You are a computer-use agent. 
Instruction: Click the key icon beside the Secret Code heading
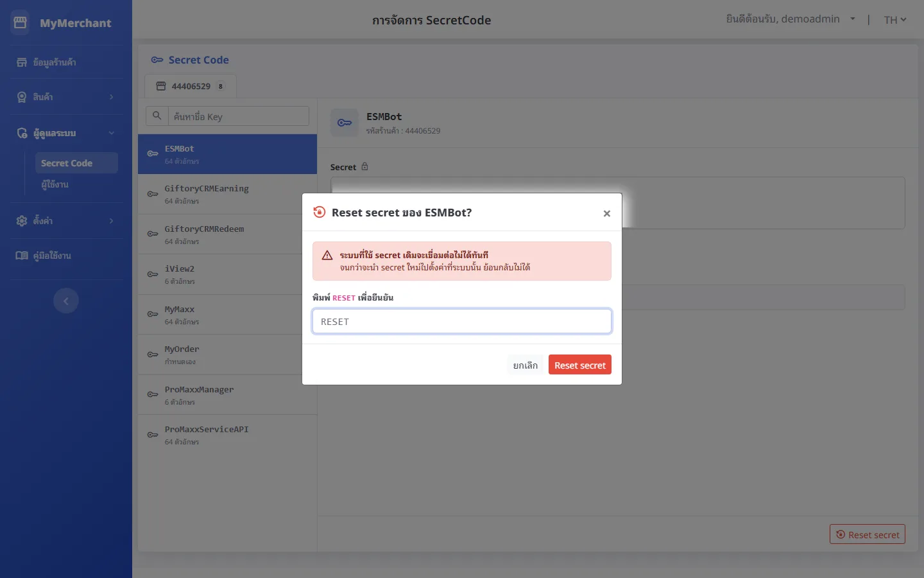click(157, 60)
